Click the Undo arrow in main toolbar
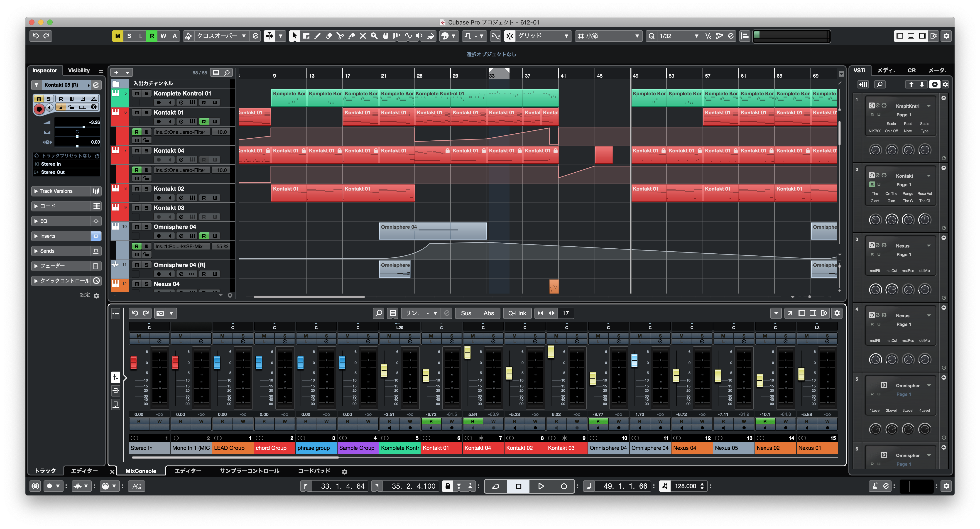The height and width of the screenshot is (529, 980). [35, 36]
